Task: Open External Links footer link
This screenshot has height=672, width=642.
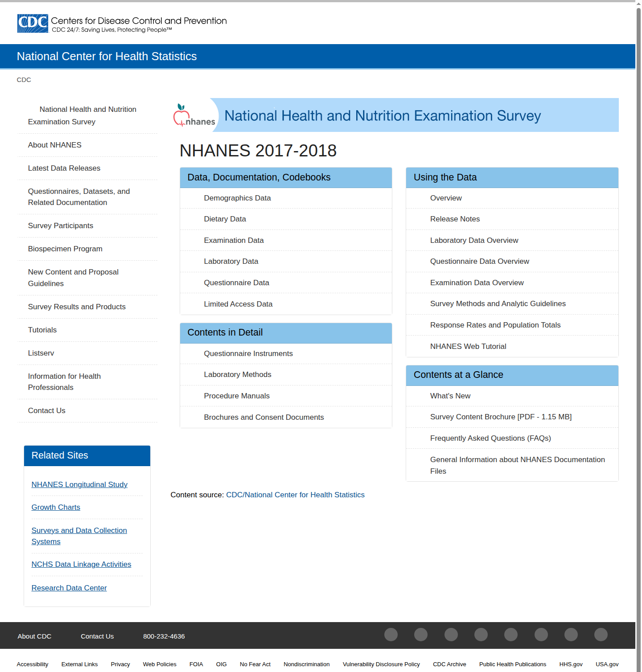Action: [x=79, y=664]
